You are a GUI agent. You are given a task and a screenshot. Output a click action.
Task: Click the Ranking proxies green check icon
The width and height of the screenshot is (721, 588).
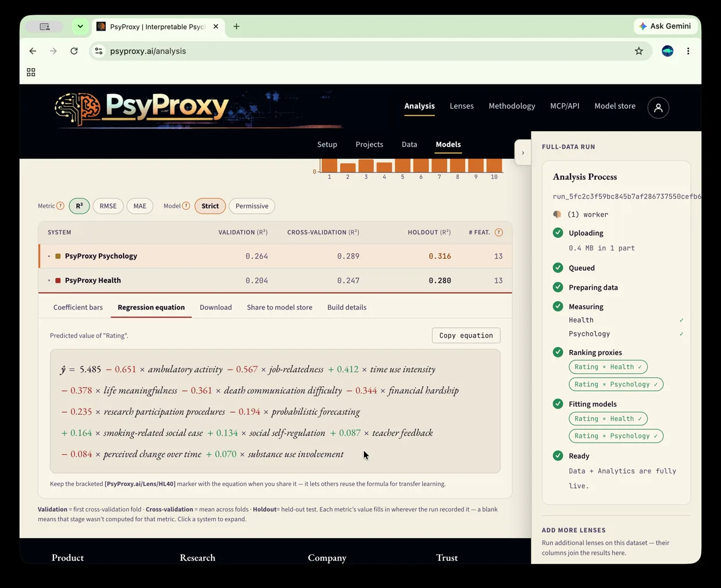tap(558, 352)
